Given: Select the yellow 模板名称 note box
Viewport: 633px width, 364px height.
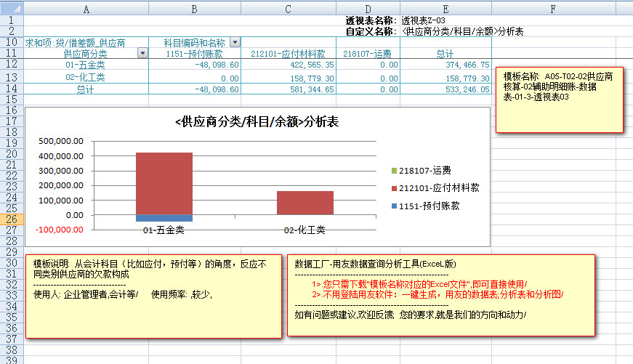Looking at the screenshot, I should 558,100.
